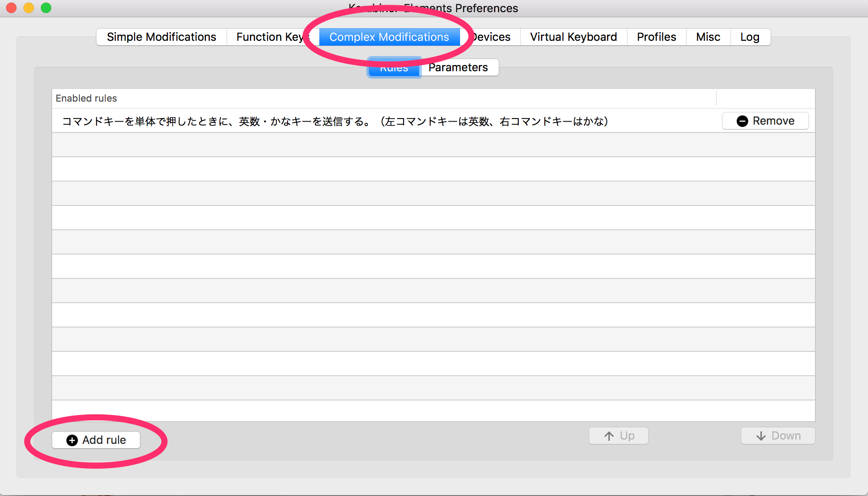Select the enabled rule コマンドキーを単体で押したときに

434,121
